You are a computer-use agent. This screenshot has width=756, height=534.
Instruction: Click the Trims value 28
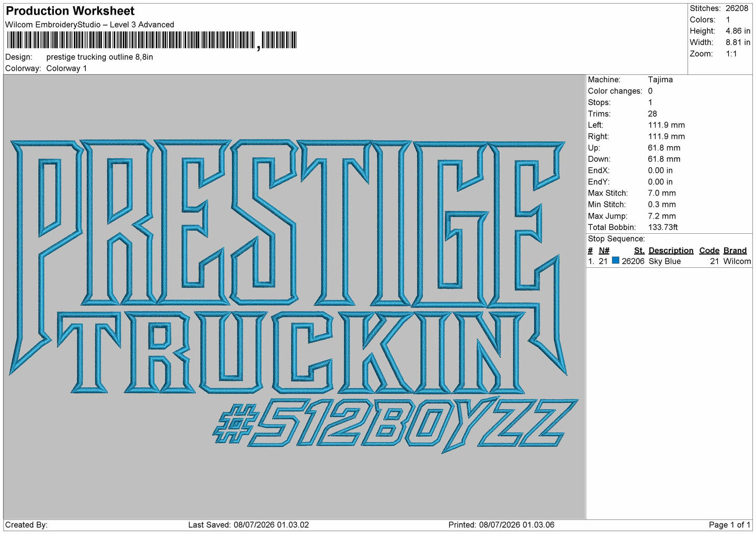[652, 113]
